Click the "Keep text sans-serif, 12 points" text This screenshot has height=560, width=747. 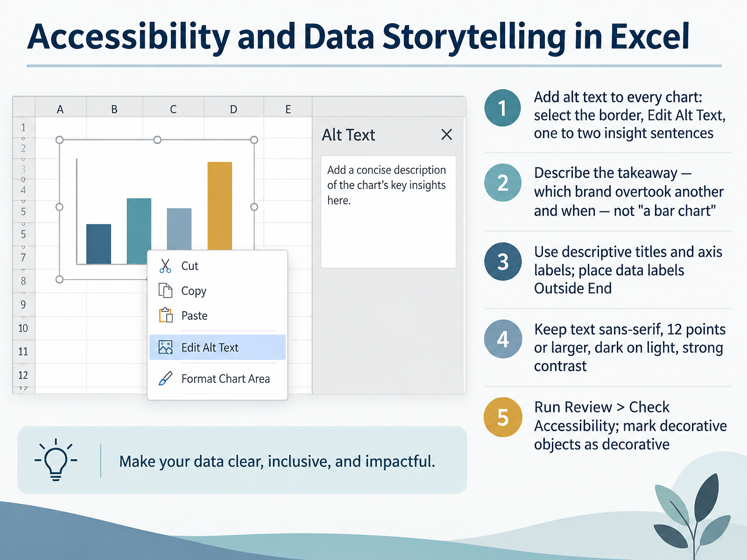click(x=630, y=329)
